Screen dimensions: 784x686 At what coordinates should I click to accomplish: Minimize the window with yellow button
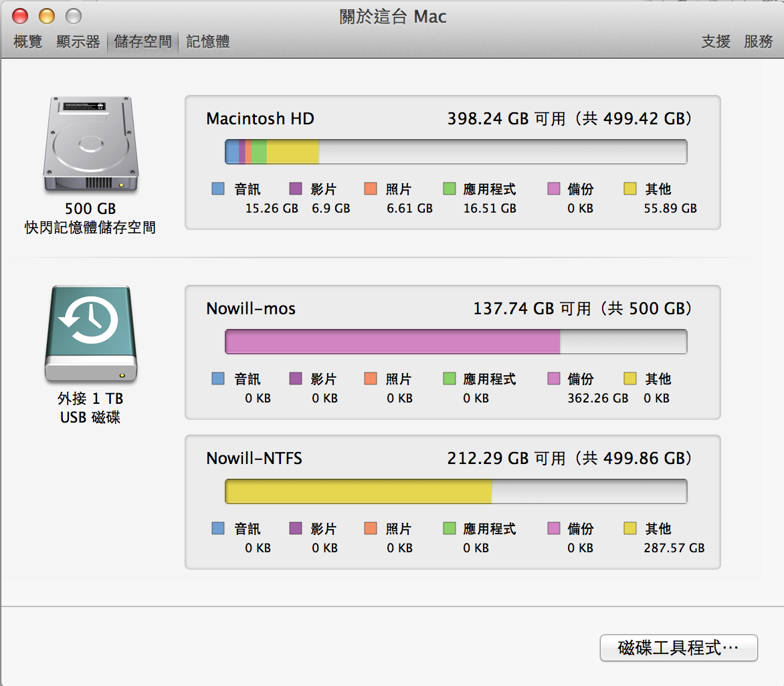[47, 17]
